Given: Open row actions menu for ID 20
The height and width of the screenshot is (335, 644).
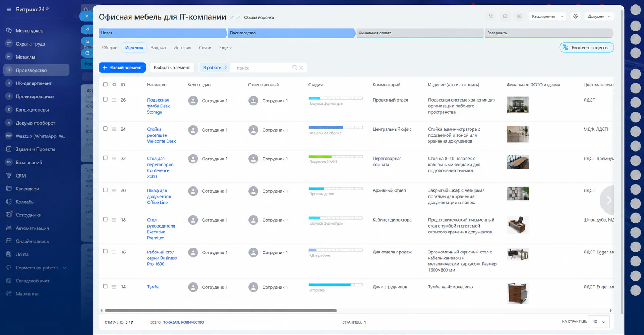Looking at the screenshot, I should [x=114, y=190].
